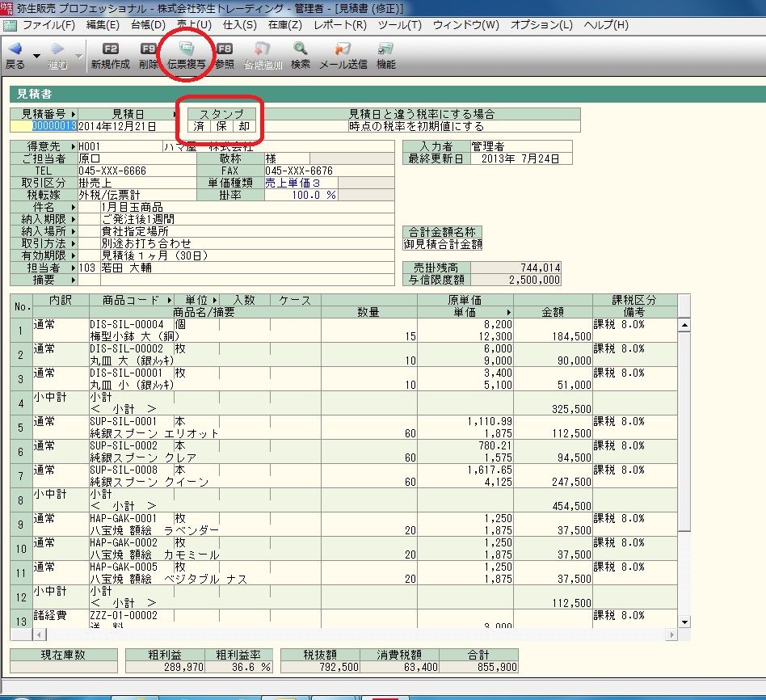766x700 pixels.
Task: Click the 削除 F9 toolbar icon
Action: click(148, 48)
